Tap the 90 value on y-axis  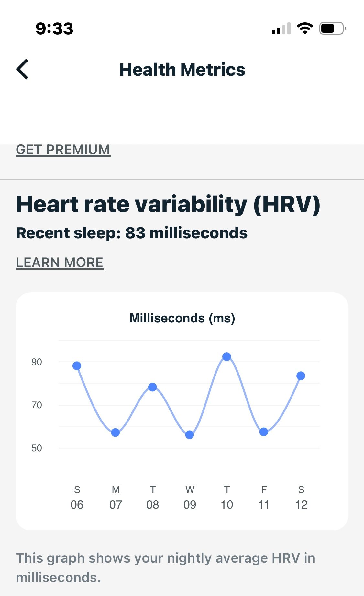[37, 362]
